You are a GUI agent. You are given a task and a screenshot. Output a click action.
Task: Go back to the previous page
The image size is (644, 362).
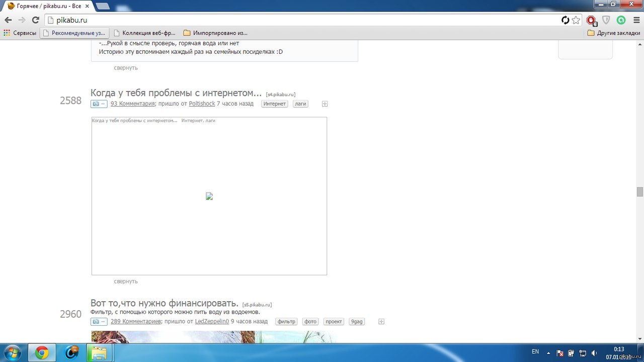[x=8, y=20]
